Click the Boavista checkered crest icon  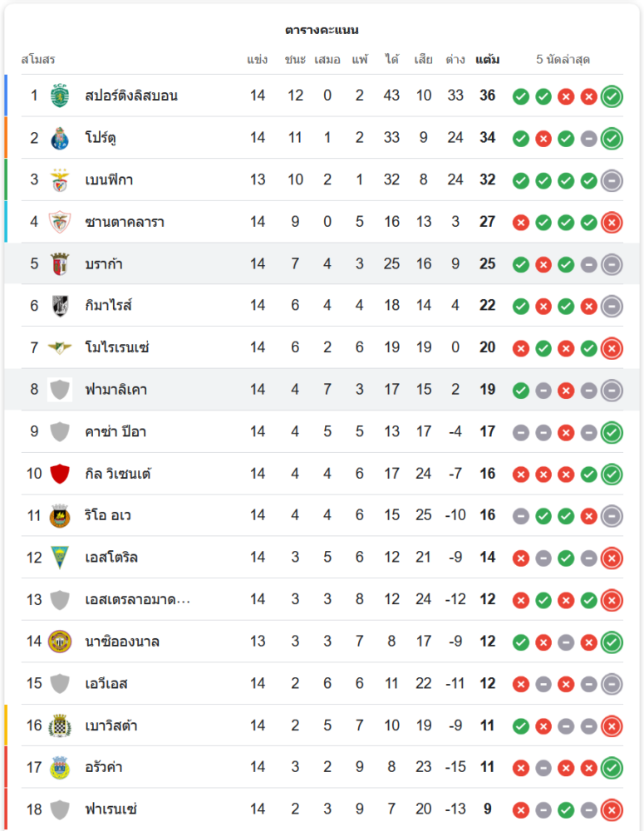[60, 725]
